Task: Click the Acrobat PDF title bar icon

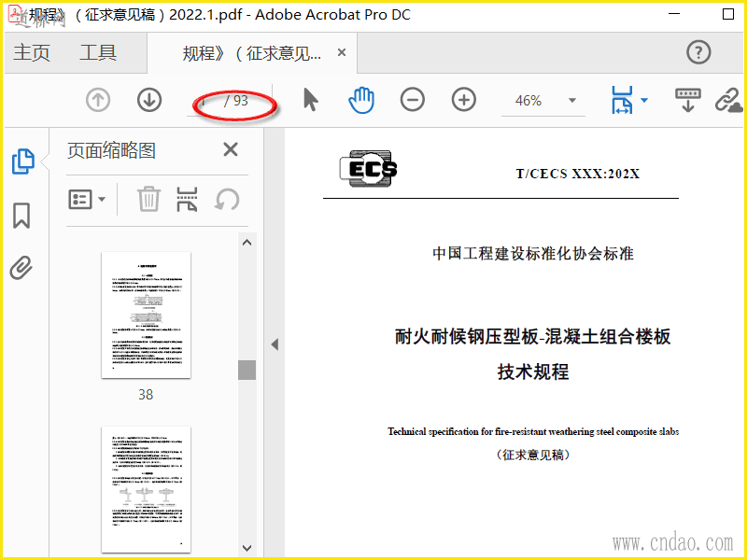Action: click(15, 14)
